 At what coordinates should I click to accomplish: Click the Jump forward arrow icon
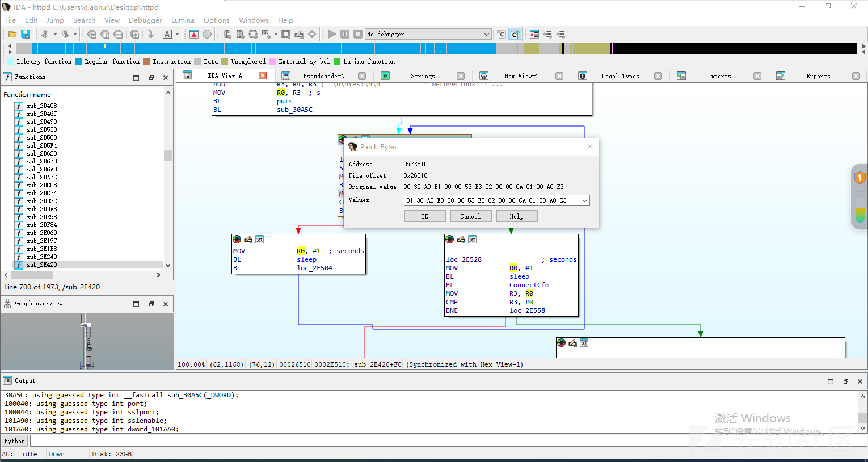click(x=66, y=34)
